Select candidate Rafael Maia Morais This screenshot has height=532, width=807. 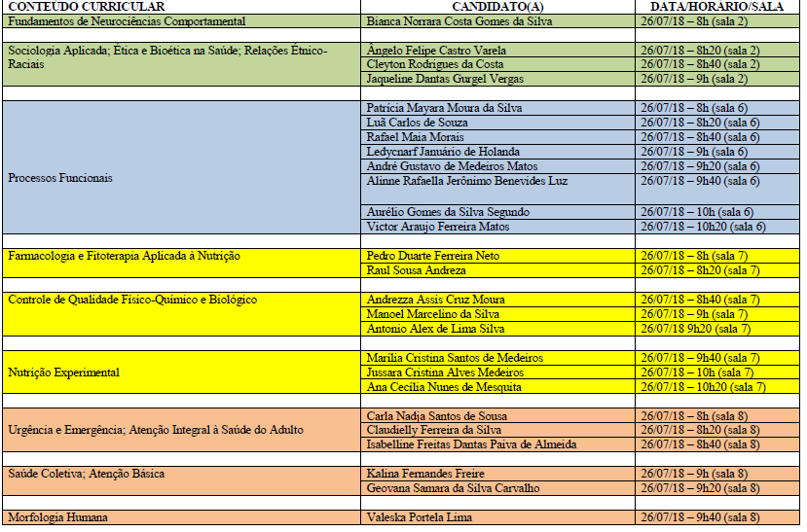(x=497, y=137)
